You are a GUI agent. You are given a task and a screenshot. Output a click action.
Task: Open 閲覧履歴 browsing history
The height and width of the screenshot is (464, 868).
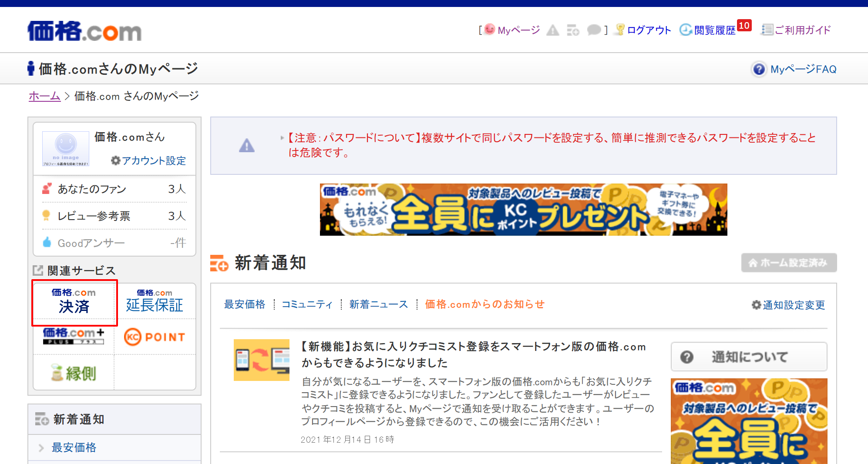click(x=714, y=30)
